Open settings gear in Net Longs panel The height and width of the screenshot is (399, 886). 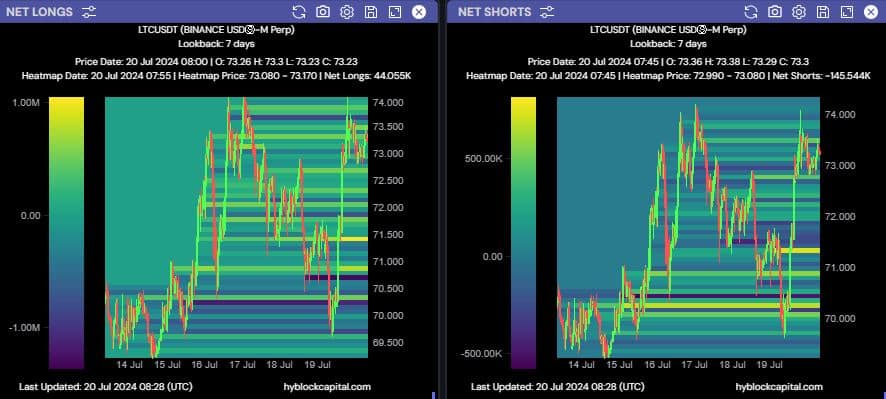click(347, 12)
